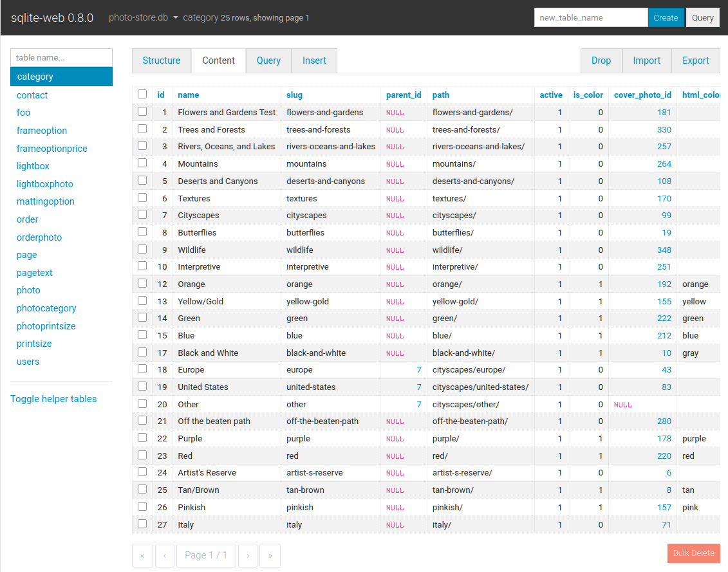Follow cover_photo_id link 181

[x=664, y=113]
